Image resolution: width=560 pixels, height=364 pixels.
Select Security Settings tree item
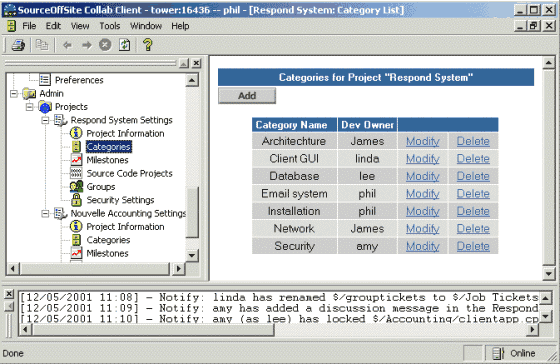click(x=120, y=200)
